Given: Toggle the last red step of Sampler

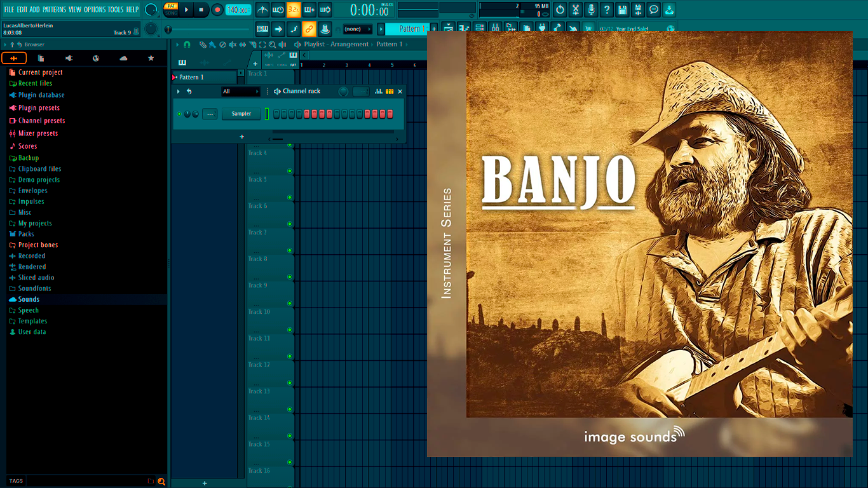Looking at the screenshot, I should [390, 114].
